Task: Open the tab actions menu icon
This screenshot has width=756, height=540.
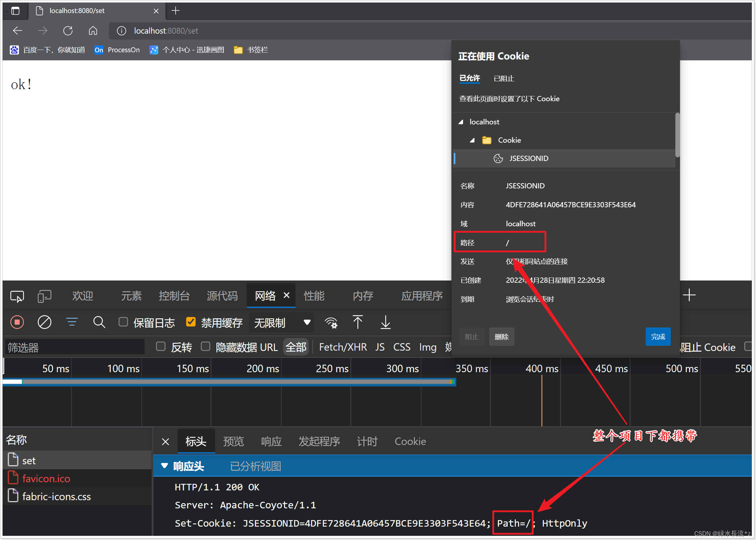Action: [x=15, y=11]
